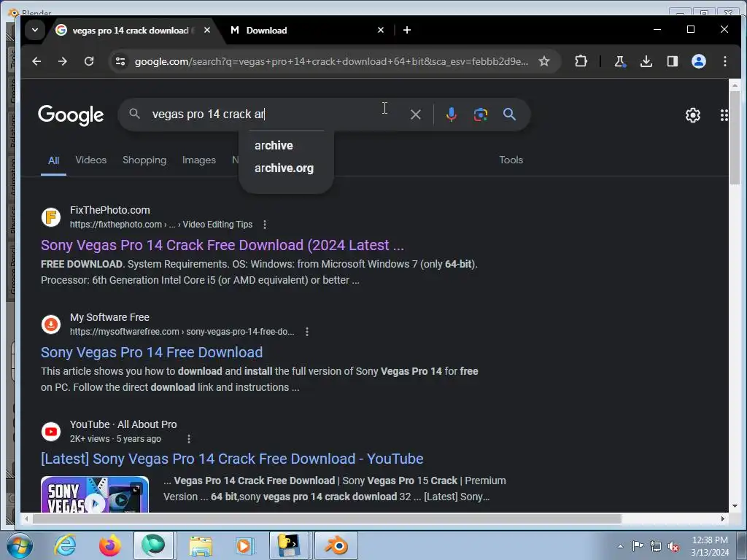The image size is (747, 560).
Task: Click the horizontal page scrollbar
Action: coord(327,518)
